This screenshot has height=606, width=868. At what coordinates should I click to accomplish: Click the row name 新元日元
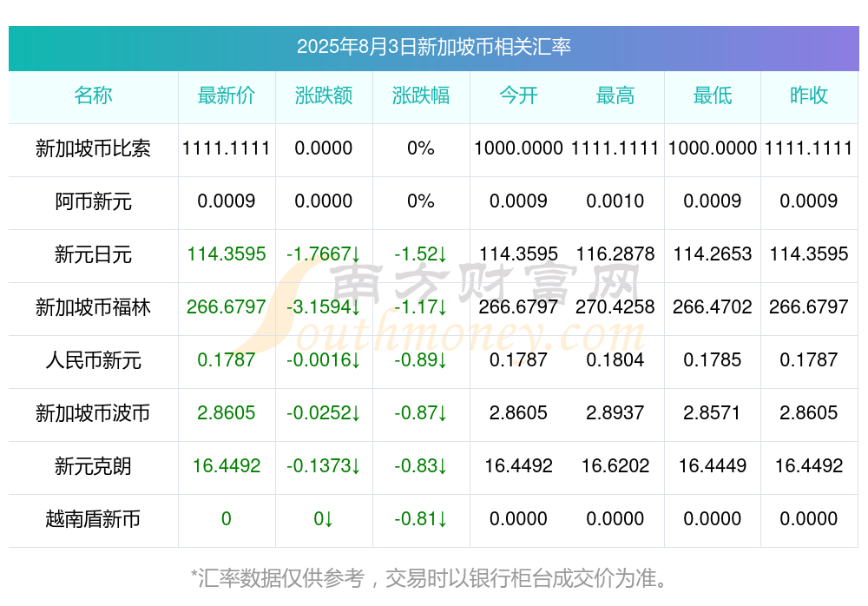(93, 254)
